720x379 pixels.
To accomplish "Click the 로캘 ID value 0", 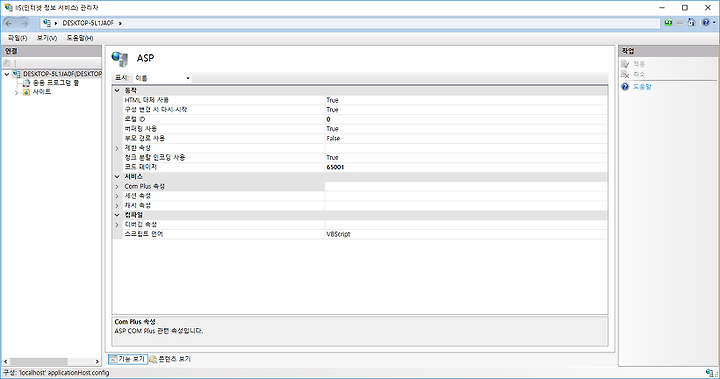I will coord(328,119).
